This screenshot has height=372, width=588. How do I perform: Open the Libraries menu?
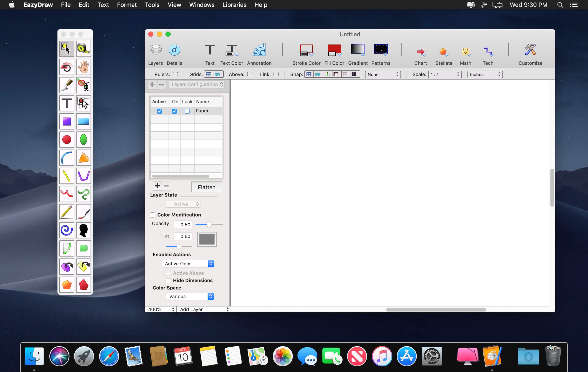point(234,5)
